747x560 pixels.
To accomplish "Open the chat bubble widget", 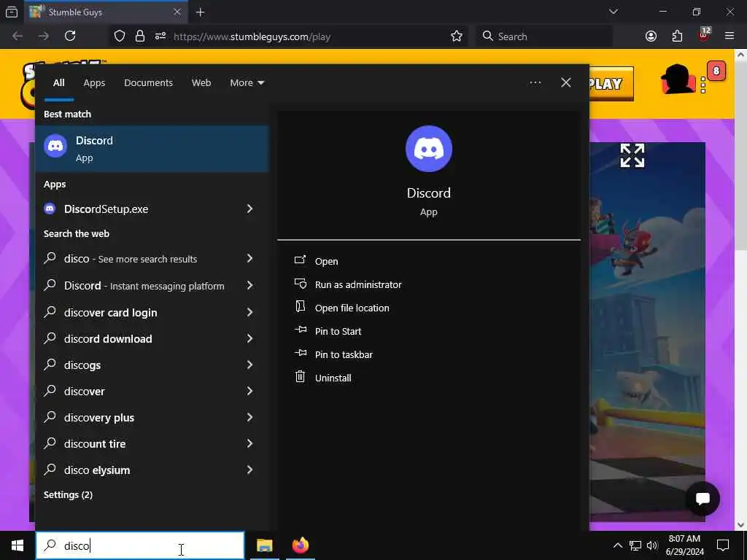I will tap(703, 499).
